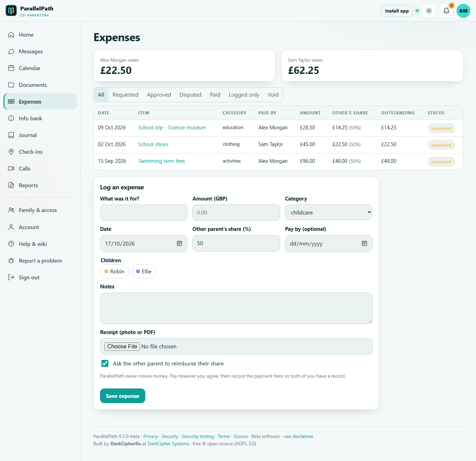Screen dimensions: 476x461
Task: Open the Date field calendar picker icon
Action: click(179, 243)
